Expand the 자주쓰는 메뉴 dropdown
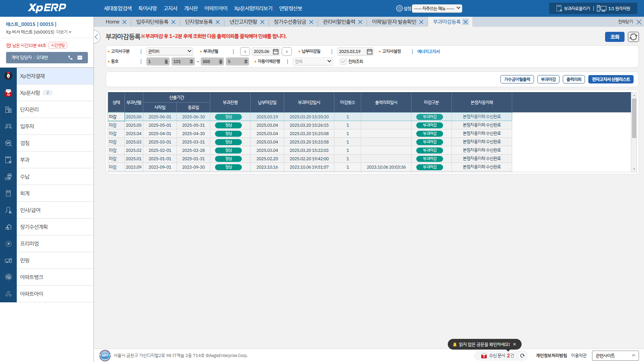This screenshot has width=644, height=362. pos(437,8)
